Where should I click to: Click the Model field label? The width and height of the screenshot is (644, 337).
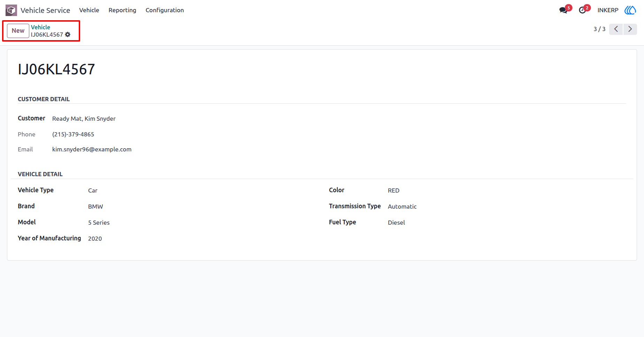tap(27, 222)
